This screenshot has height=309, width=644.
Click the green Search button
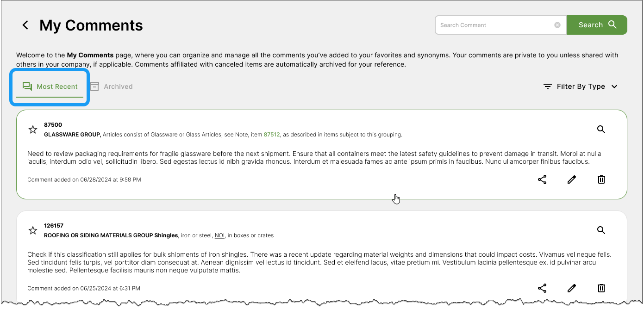click(597, 25)
